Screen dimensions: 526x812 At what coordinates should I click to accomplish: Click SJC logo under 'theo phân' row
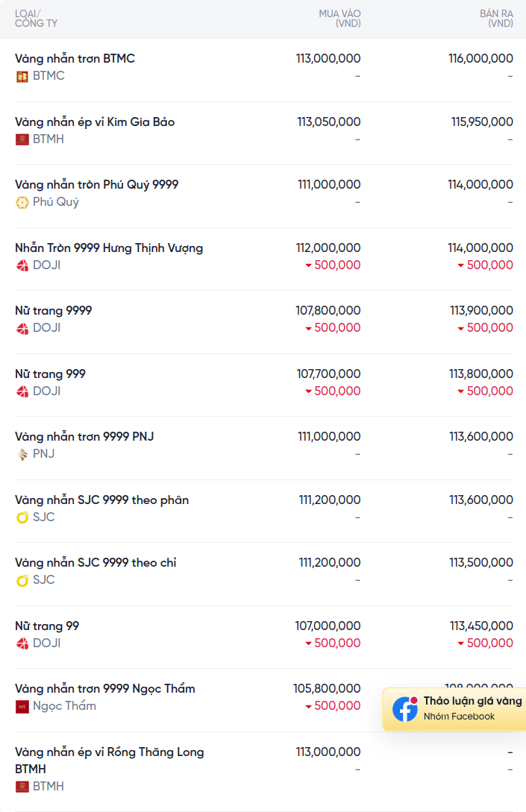[22, 517]
